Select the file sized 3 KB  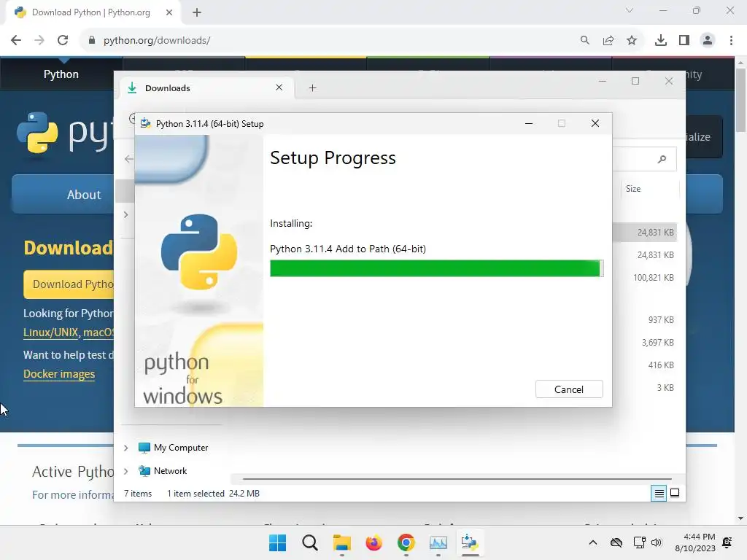point(665,388)
